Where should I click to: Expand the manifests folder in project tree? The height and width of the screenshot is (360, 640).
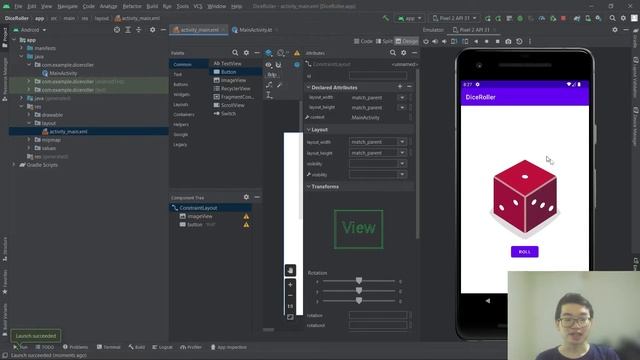(x=22, y=48)
